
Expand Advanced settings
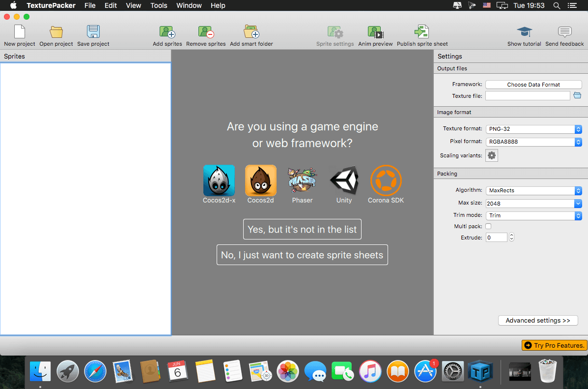tap(538, 321)
